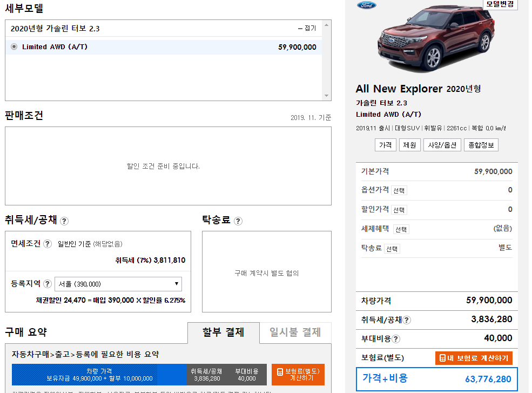Click 구매 계약시 별도 협의 text

[x=267, y=273]
